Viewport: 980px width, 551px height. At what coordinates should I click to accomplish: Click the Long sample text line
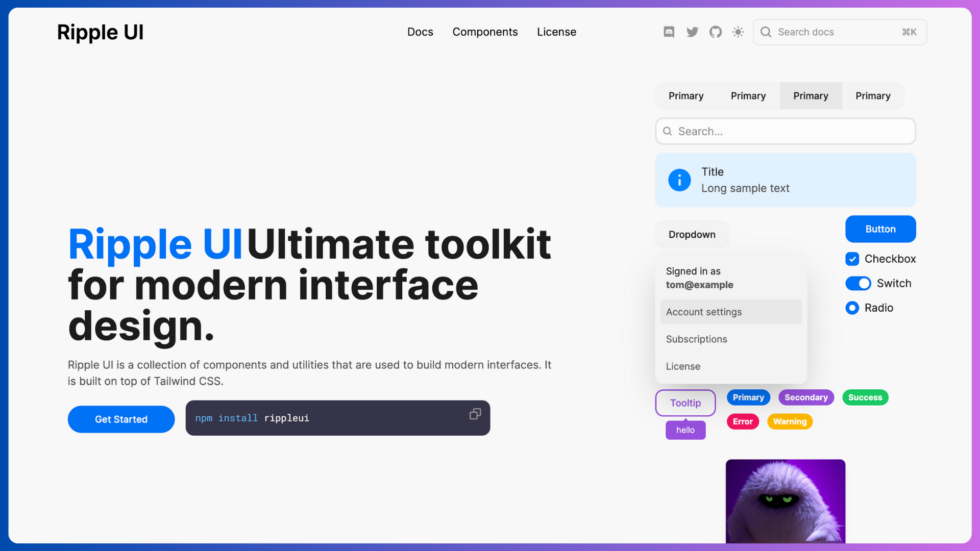(x=745, y=188)
